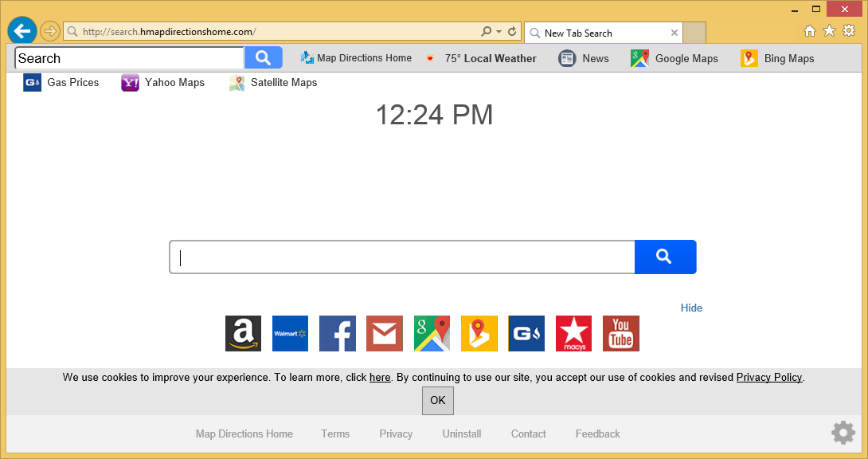Image resolution: width=868 pixels, height=459 pixels.
Task: Click the Gas Prices toolbar icon
Action: (x=32, y=83)
